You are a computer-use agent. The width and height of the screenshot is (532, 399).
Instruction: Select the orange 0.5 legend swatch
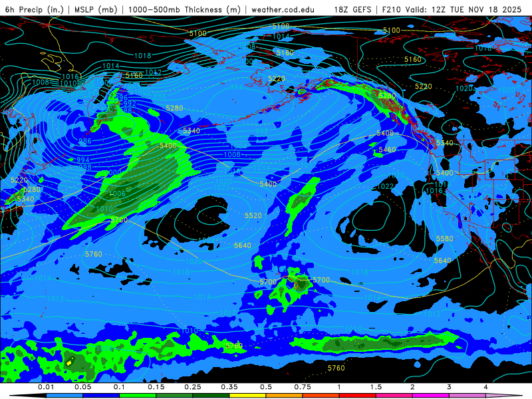tap(285, 396)
